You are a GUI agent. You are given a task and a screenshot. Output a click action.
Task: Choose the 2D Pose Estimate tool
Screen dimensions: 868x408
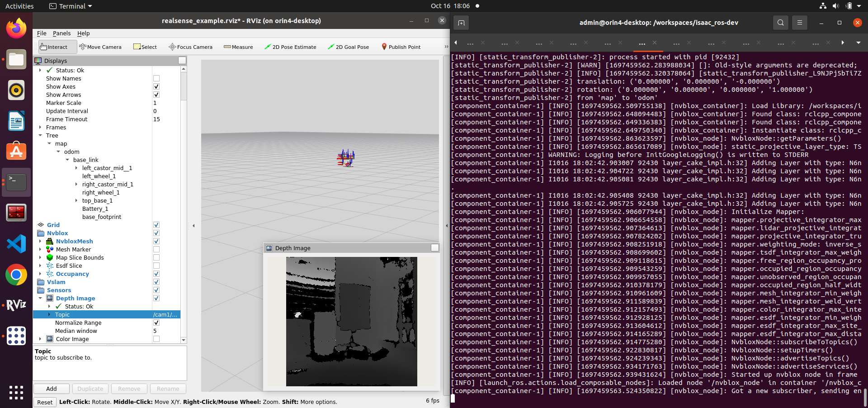coord(291,47)
